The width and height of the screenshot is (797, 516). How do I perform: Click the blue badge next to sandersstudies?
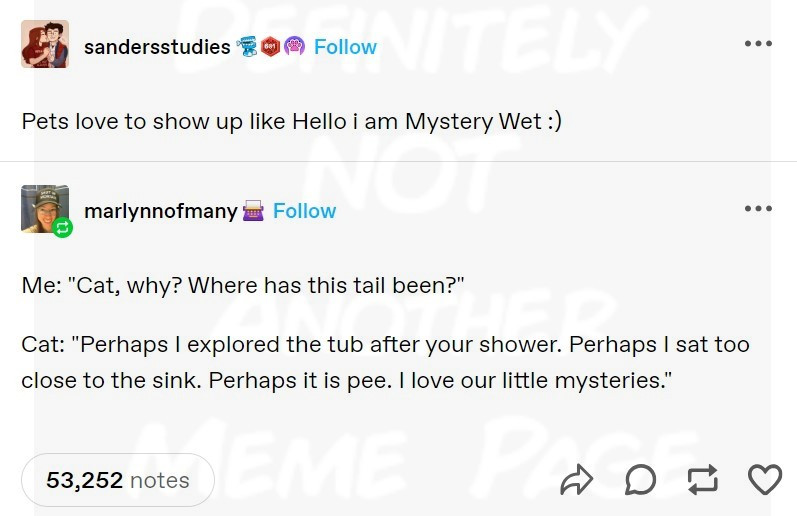[247, 46]
